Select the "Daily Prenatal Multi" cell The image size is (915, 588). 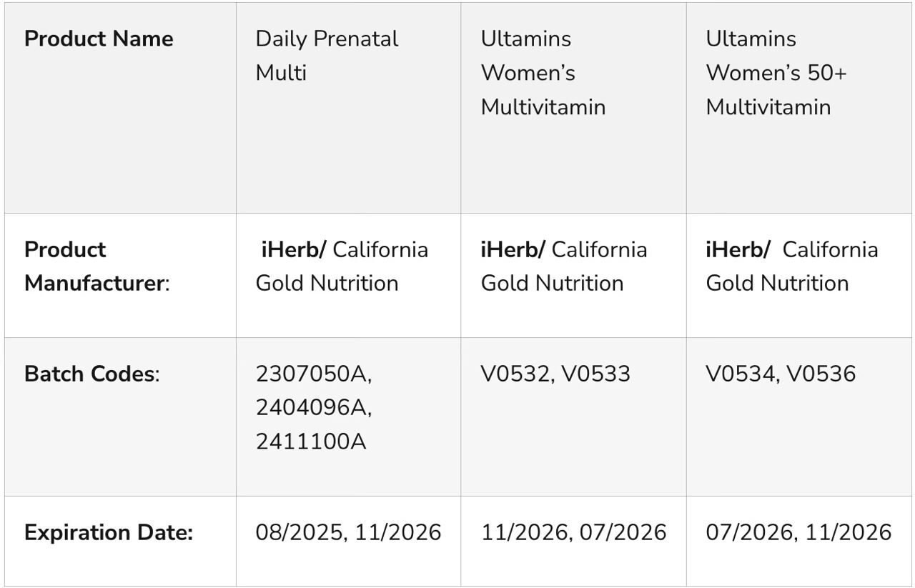[x=327, y=56]
